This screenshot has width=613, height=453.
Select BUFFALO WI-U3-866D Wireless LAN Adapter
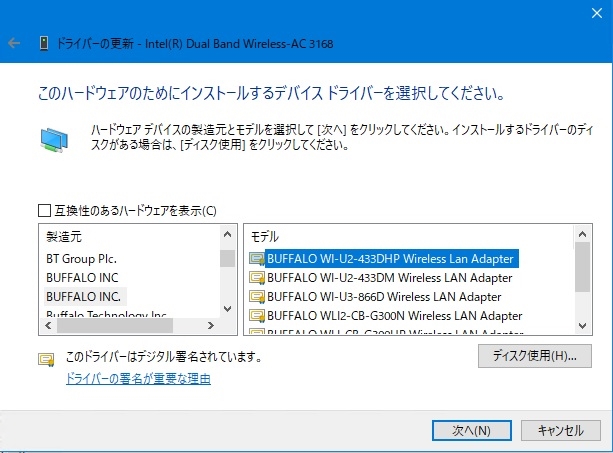click(x=384, y=297)
